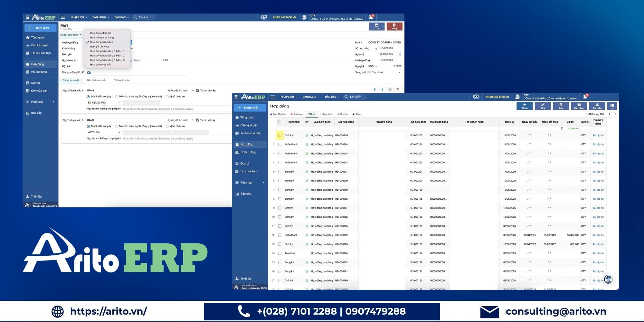Viewport: 644px width, 322px height.
Task: Click the Xóa trash delete button
Action: [561, 106]
